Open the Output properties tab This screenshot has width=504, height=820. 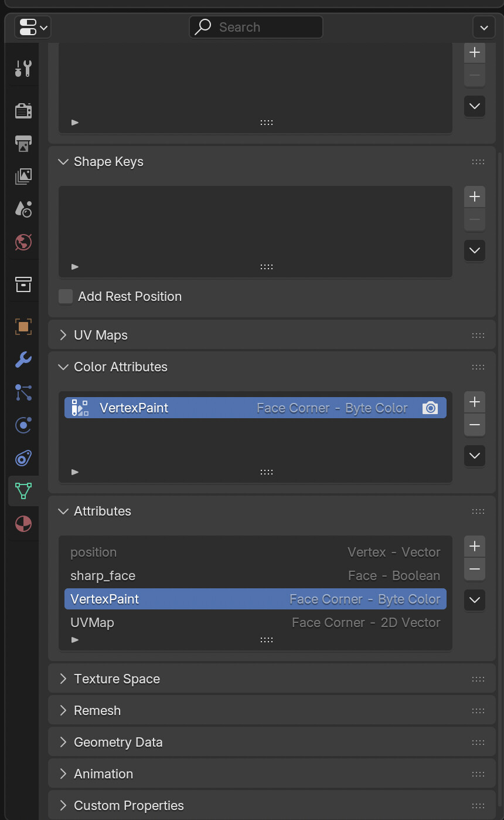pos(23,143)
